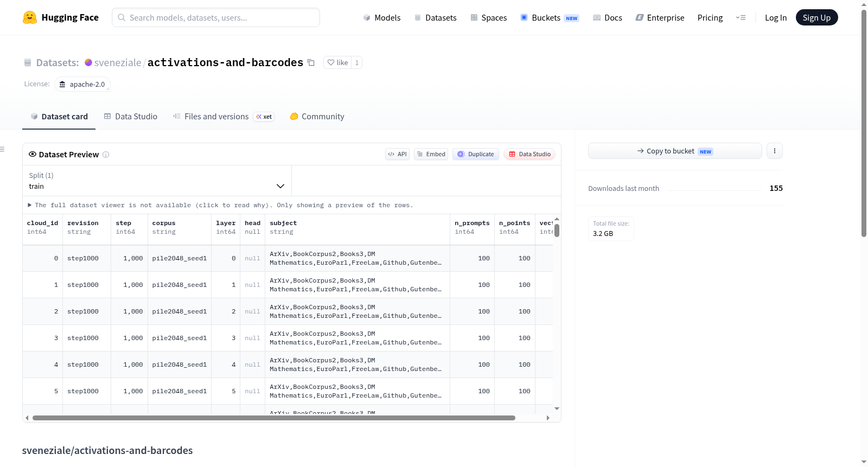
Task: Click the page vertical scrollbar
Action: (x=864, y=124)
